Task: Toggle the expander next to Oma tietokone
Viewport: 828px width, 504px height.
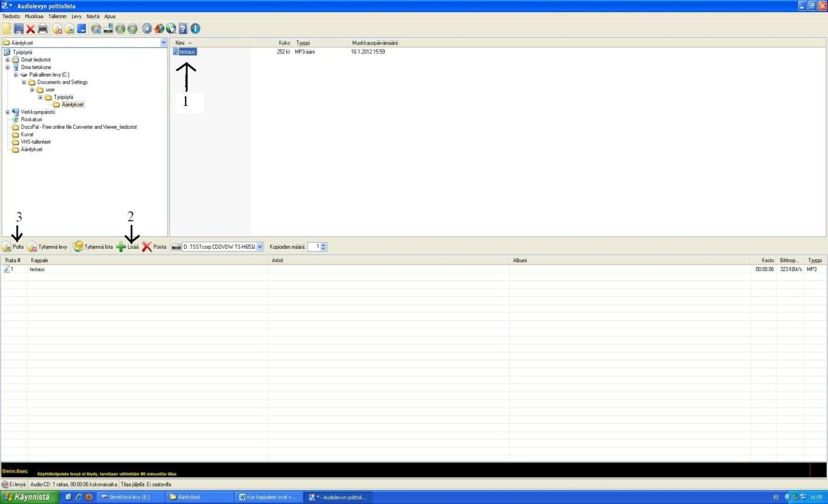Action: click(8, 67)
